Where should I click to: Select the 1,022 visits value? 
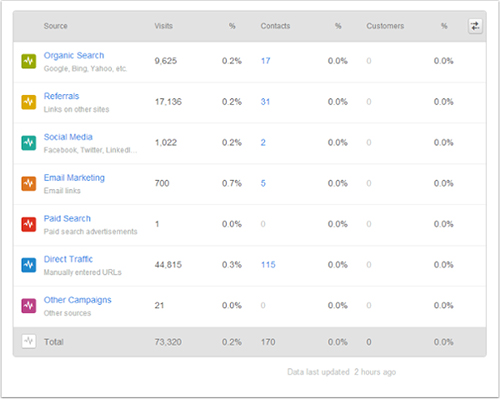(166, 143)
